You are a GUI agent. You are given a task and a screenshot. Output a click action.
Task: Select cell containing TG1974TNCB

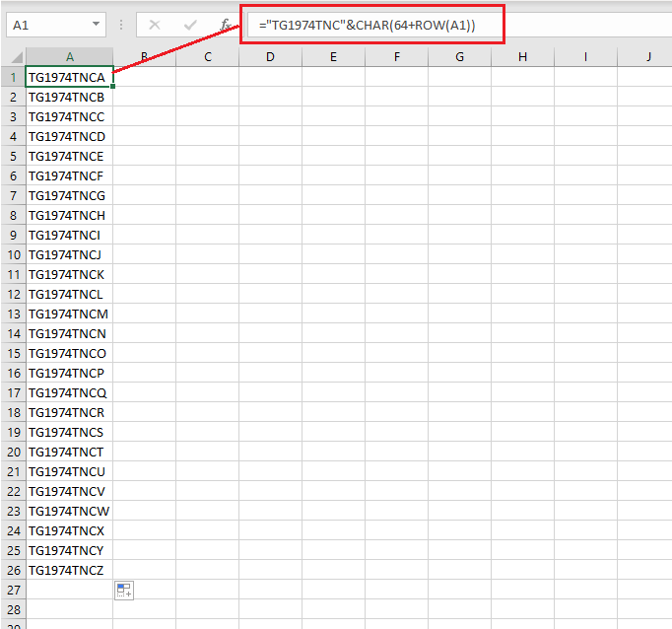coord(69,97)
